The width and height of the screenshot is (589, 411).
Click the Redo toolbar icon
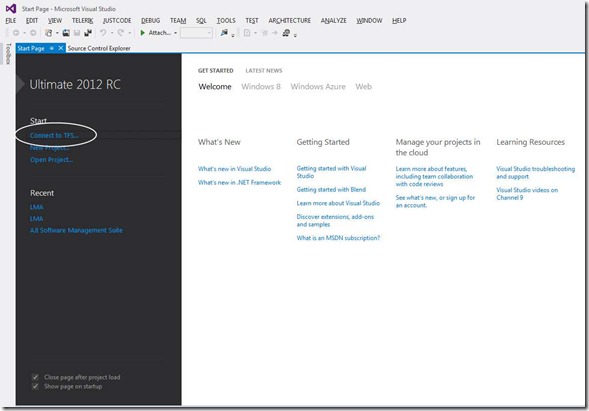coord(121,33)
